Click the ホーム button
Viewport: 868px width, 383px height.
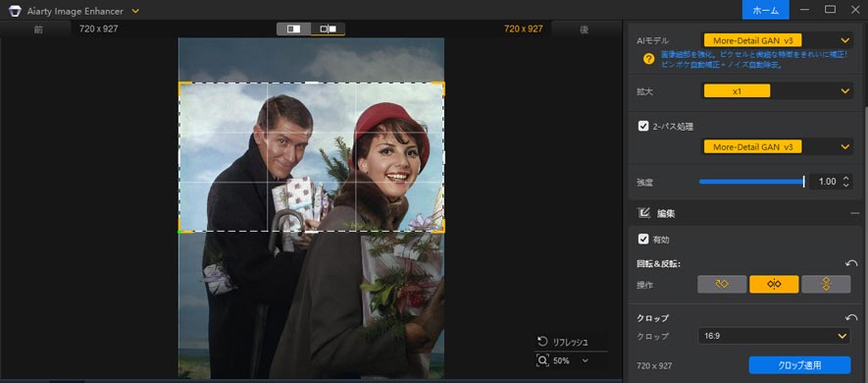(766, 10)
